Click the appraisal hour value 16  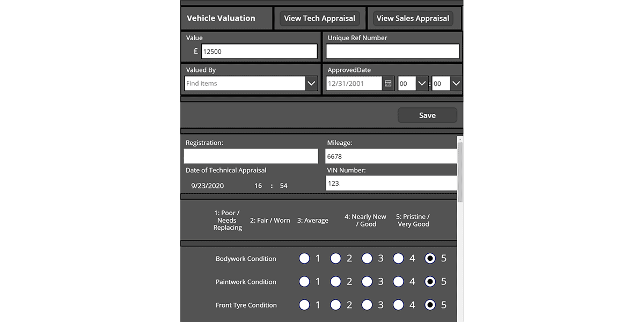[x=258, y=186]
